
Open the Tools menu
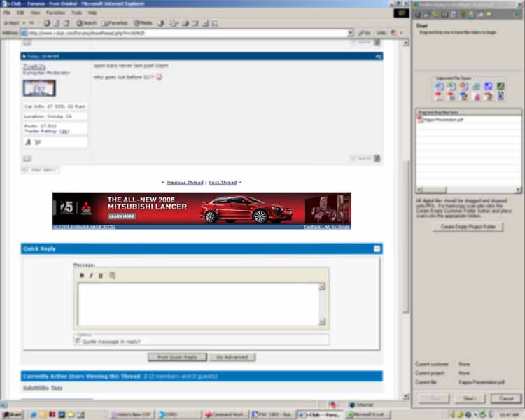(76, 13)
